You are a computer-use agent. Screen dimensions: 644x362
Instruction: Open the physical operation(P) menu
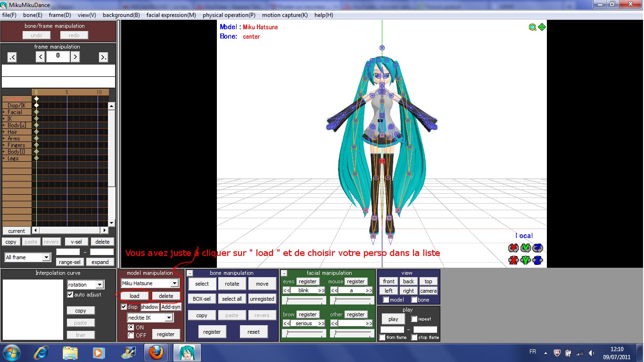click(x=229, y=15)
